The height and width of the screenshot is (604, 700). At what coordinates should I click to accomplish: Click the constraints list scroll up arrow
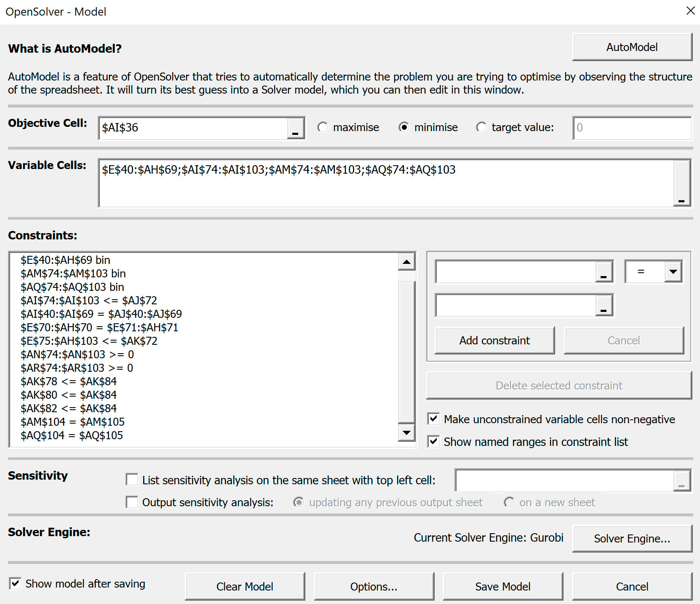406,262
